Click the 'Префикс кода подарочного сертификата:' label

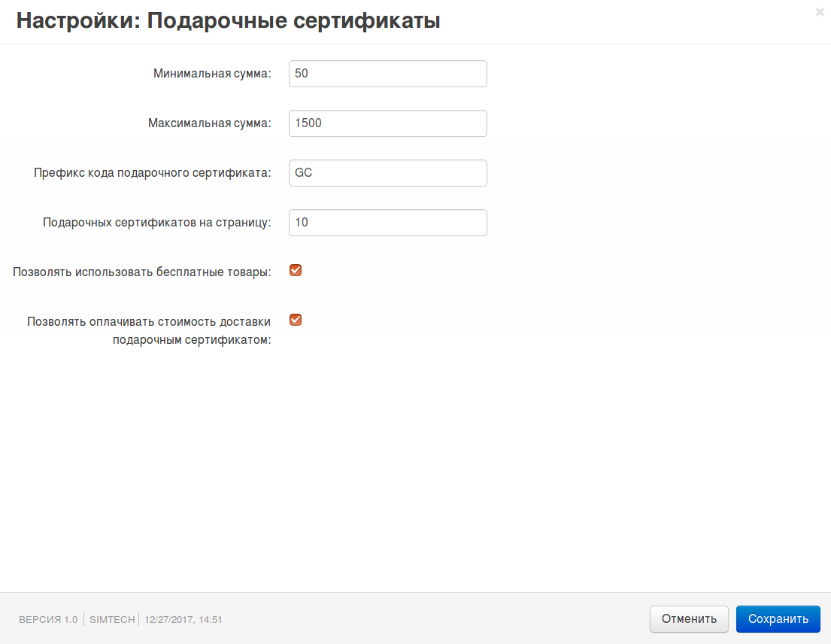pyautogui.click(x=152, y=173)
